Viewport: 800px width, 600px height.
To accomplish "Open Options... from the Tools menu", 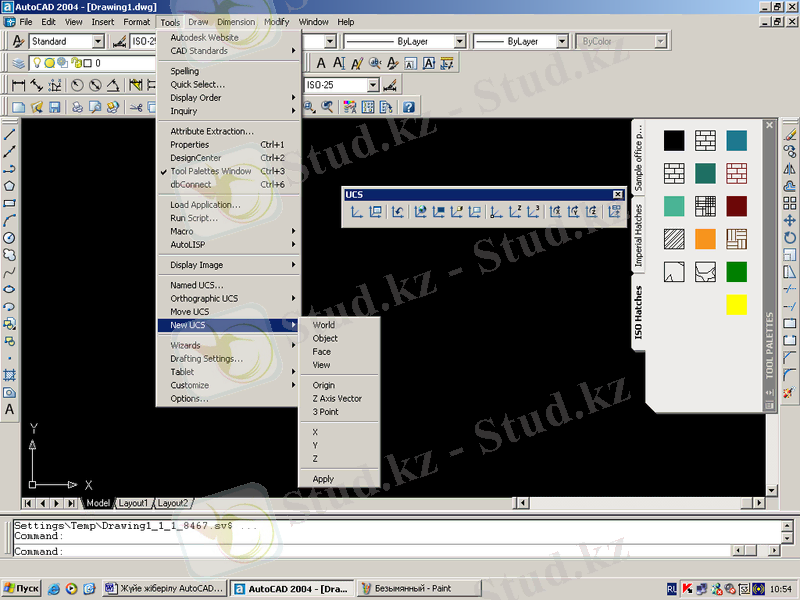I will pos(189,398).
